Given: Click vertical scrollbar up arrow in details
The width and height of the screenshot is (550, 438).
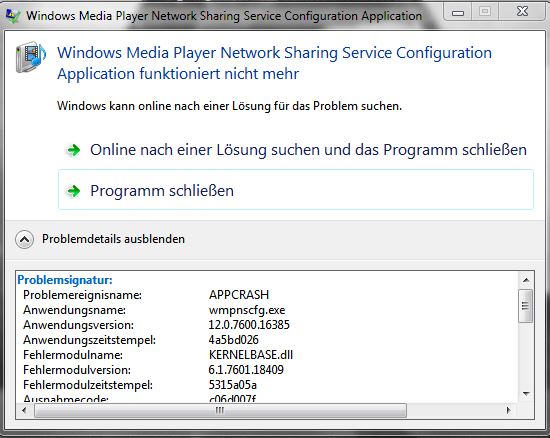Looking at the screenshot, I should click(526, 280).
